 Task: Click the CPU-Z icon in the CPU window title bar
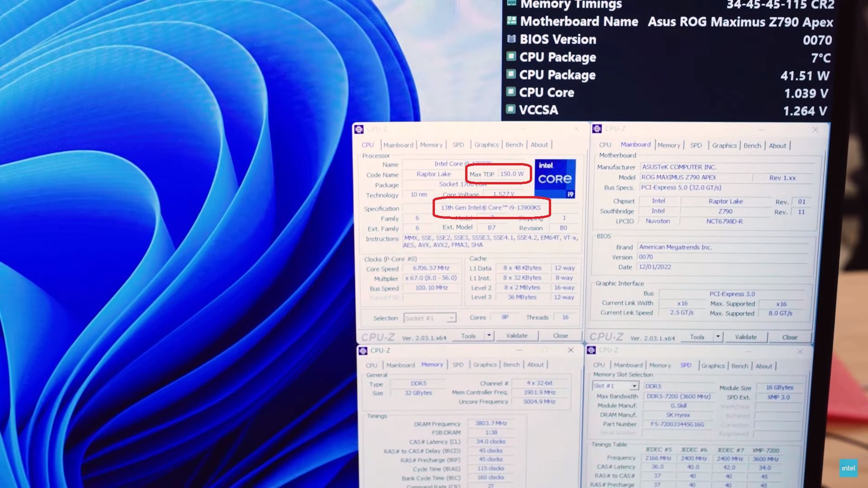359,129
